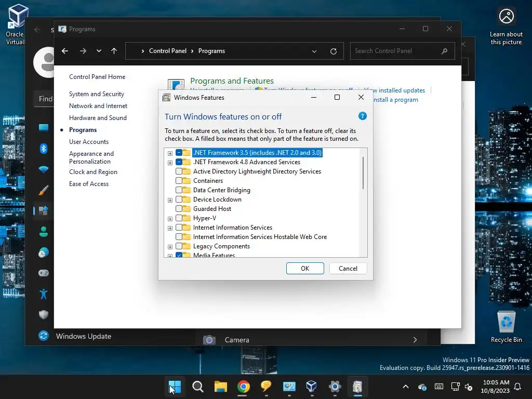Show hidden system tray icons
Viewport: 532px width, 399px height.
[x=405, y=387]
